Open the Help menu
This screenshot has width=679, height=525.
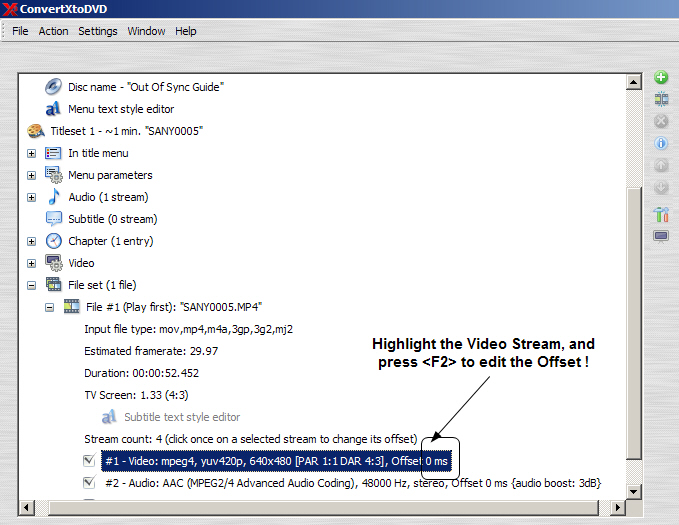(186, 31)
